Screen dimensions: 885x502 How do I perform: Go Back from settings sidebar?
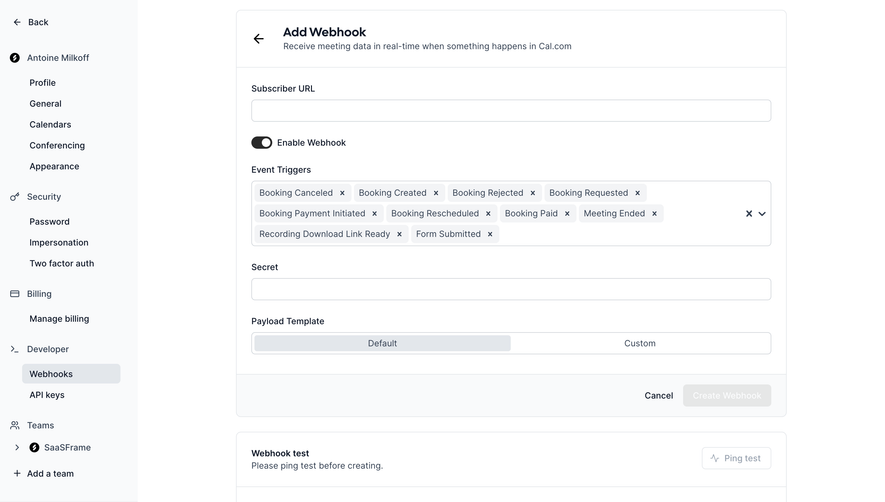coord(30,22)
